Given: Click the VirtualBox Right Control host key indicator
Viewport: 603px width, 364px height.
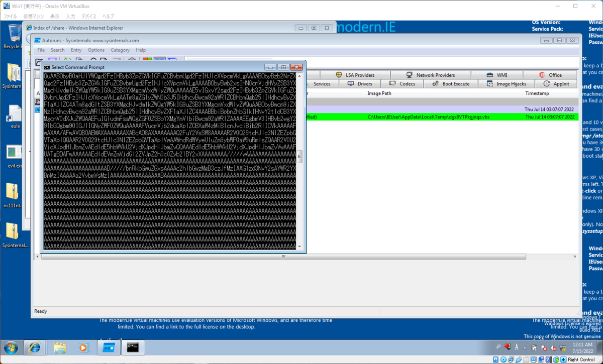Looking at the screenshot, I should click(581, 359).
